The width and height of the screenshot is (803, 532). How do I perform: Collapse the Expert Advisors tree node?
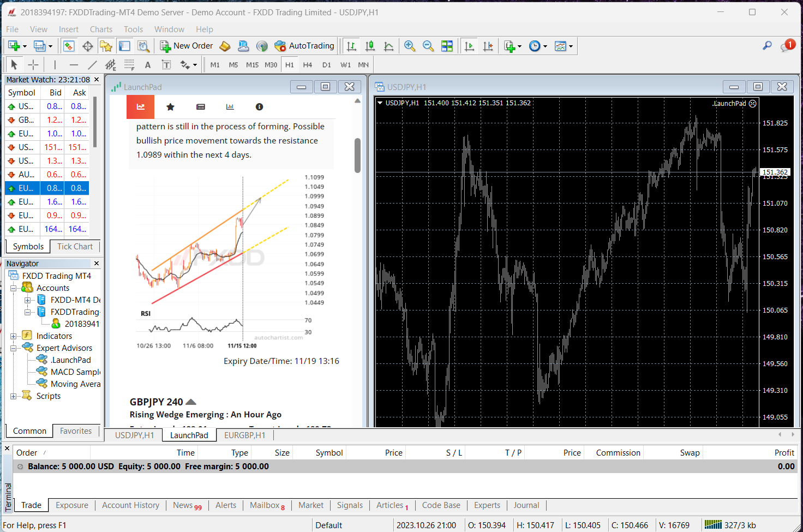(13, 348)
